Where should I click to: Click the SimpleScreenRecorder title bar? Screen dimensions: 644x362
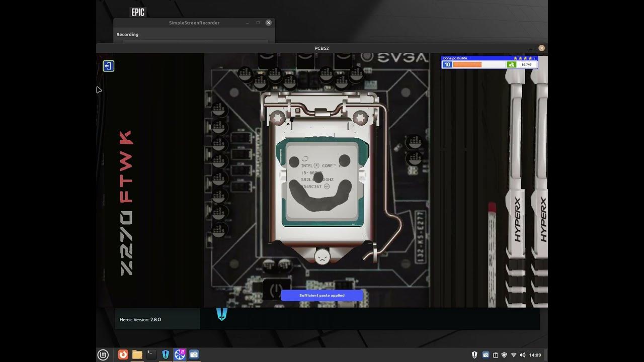coord(194,23)
